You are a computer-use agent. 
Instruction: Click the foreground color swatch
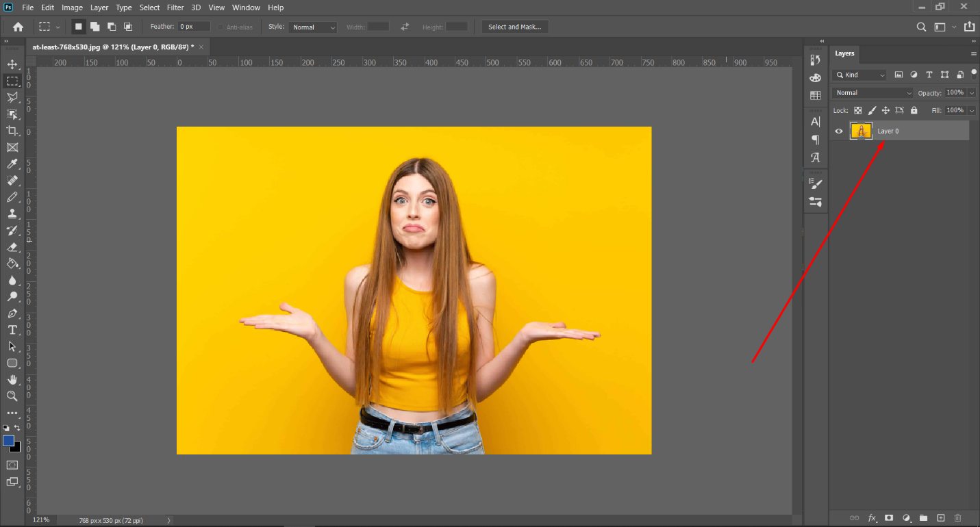pos(9,441)
